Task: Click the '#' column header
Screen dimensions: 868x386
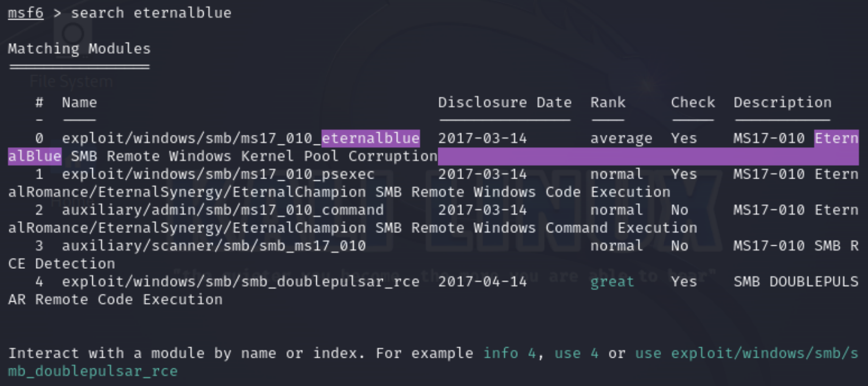Action: 39,102
